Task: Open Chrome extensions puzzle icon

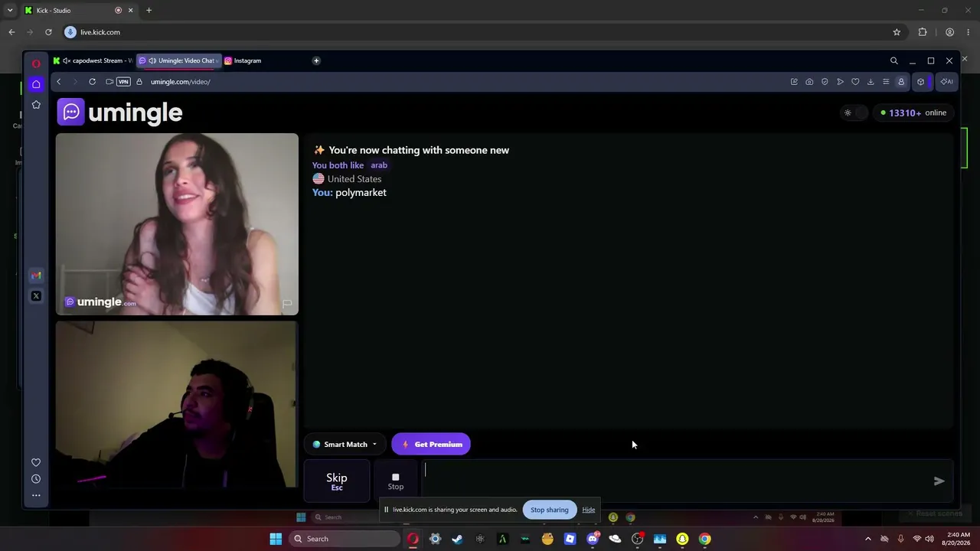Action: [x=923, y=32]
